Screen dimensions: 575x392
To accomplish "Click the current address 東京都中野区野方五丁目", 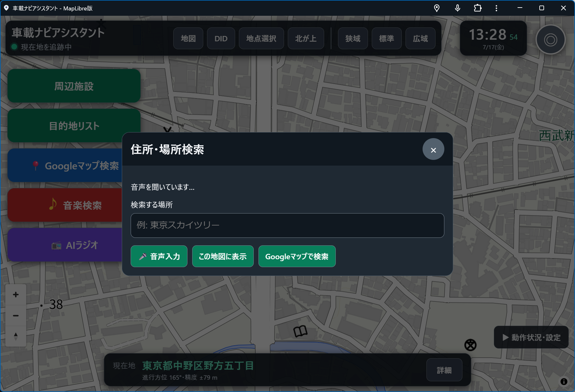I will point(198,366).
